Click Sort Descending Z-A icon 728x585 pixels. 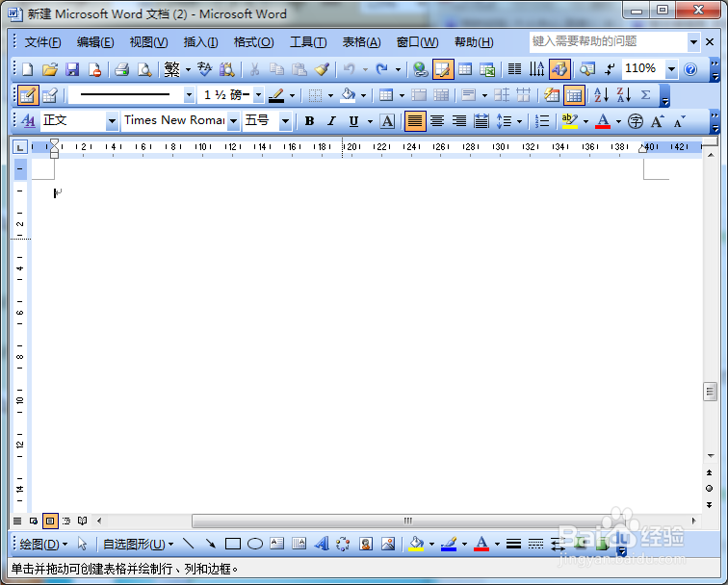[624, 95]
